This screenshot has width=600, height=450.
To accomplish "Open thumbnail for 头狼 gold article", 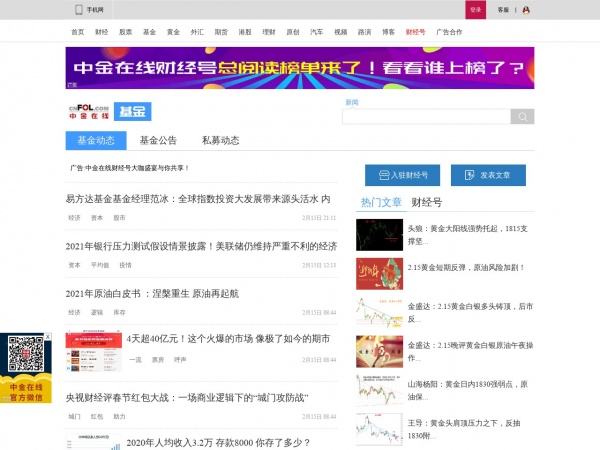I will 379,235.
